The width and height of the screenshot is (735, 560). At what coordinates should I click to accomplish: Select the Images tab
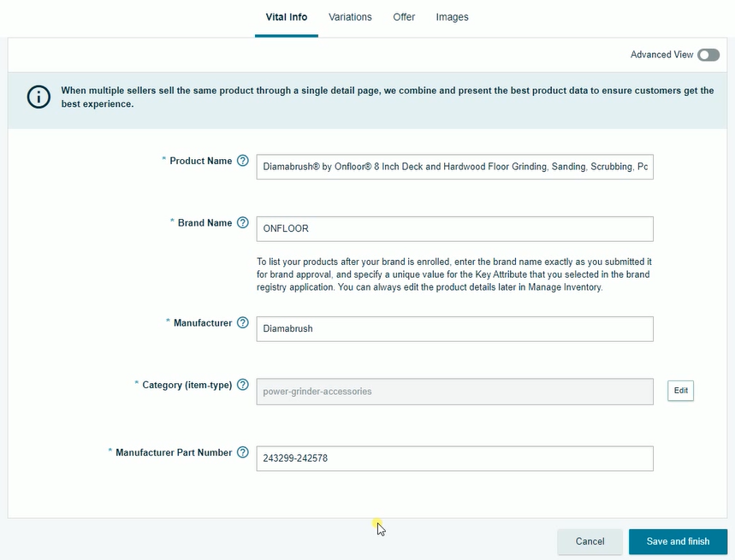point(452,16)
